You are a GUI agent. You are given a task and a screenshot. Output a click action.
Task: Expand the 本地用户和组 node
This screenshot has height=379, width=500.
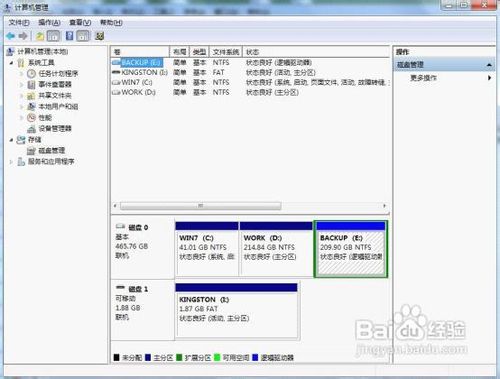click(22, 107)
